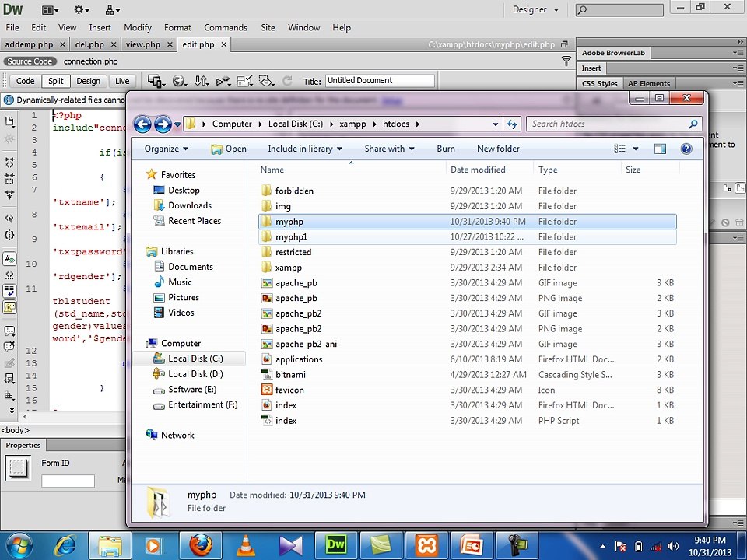This screenshot has height=560, width=747.
Task: Click the Name column header
Action: pos(272,170)
